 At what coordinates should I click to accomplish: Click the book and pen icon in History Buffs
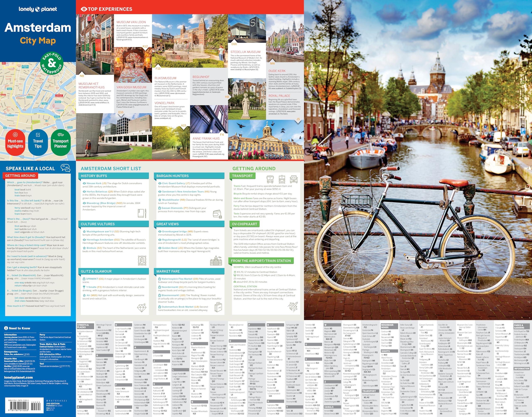click(142, 213)
